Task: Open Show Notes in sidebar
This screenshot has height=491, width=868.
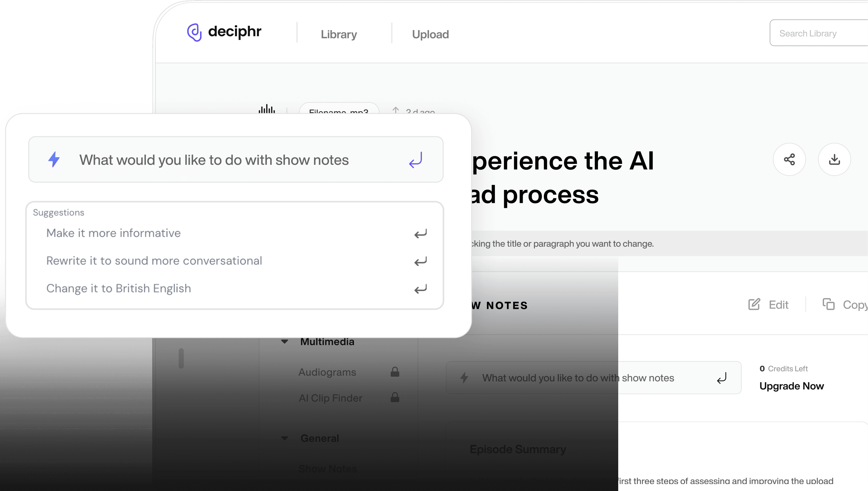Action: coord(328,468)
